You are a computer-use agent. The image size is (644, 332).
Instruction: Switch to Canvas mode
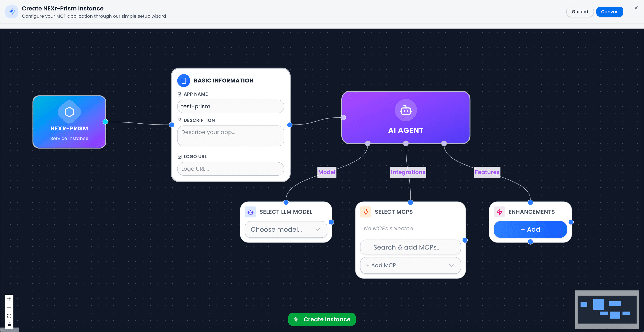(609, 12)
